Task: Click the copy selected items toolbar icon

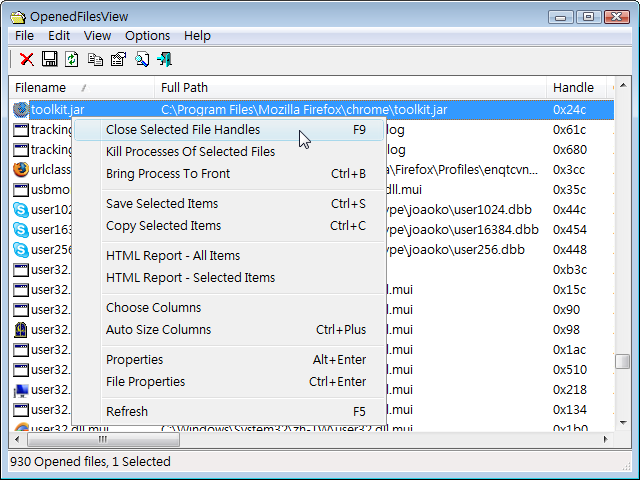Action: 96,60
